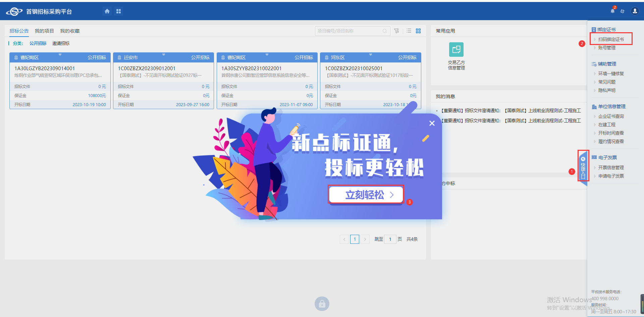Switch to grid card view
This screenshot has width=644, height=317.
[418, 31]
